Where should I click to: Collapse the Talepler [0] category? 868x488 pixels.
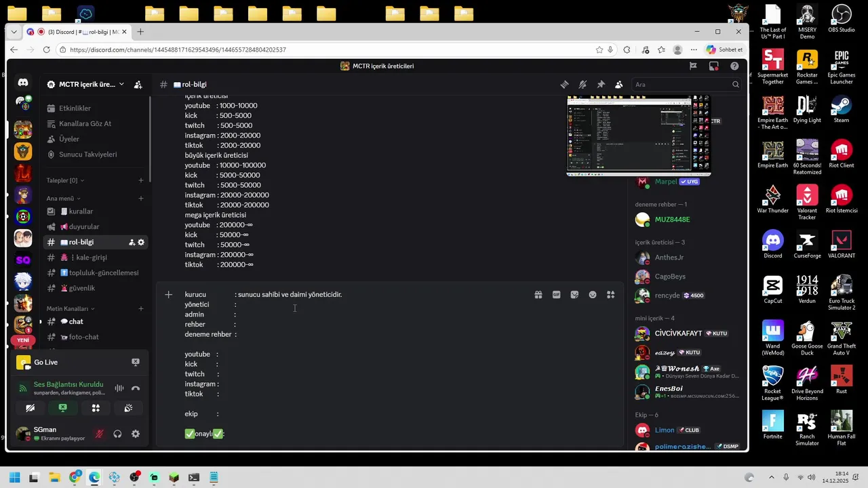click(65, 180)
